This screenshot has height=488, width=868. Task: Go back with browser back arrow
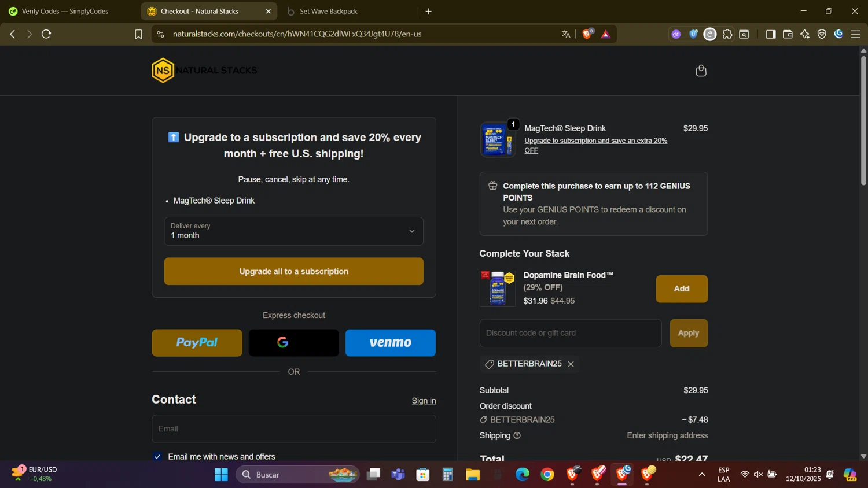coord(12,34)
